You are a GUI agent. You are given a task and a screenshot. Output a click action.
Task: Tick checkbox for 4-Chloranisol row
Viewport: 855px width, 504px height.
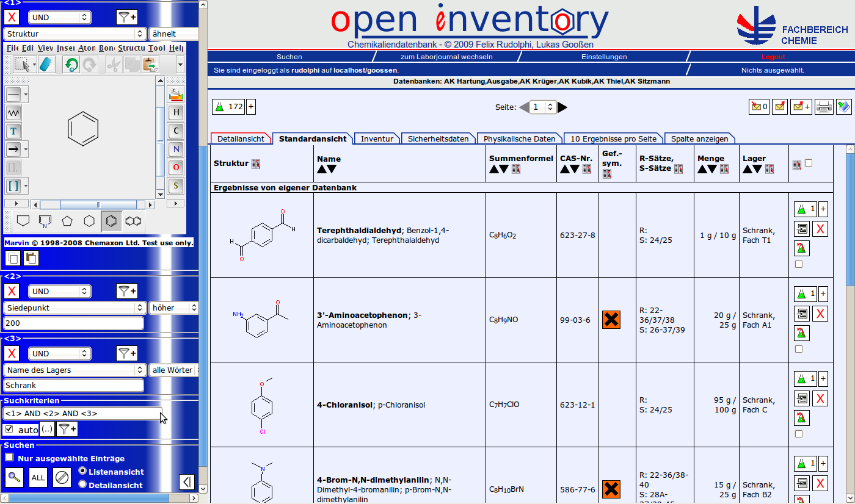coord(799,434)
